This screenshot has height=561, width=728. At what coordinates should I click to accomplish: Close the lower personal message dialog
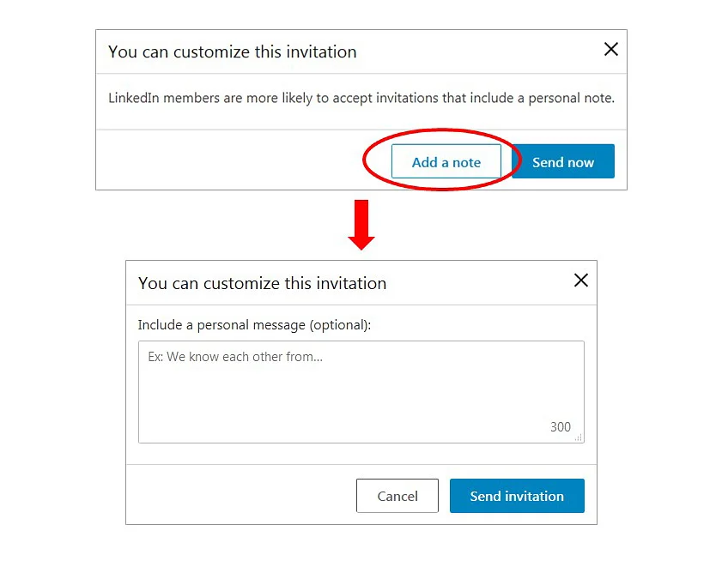[x=581, y=280]
